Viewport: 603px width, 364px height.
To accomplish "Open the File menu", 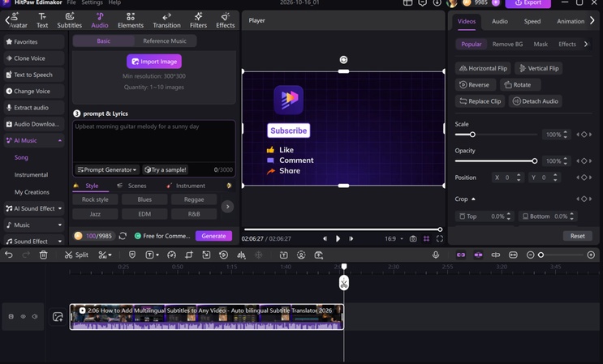I will (x=71, y=2).
